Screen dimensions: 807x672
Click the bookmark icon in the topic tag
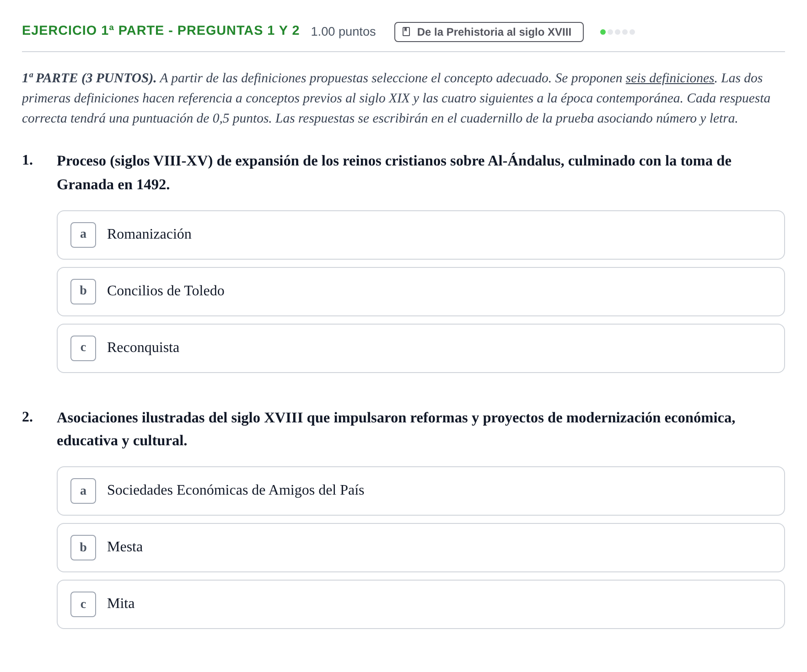(406, 32)
